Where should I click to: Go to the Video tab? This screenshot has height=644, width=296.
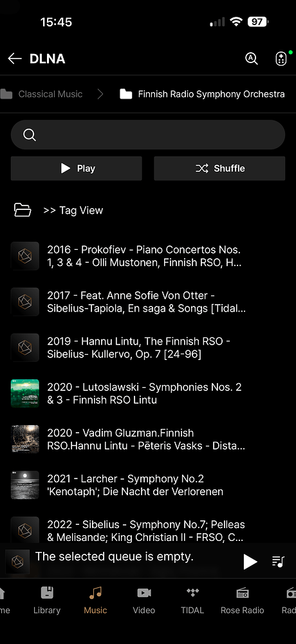coord(144,600)
